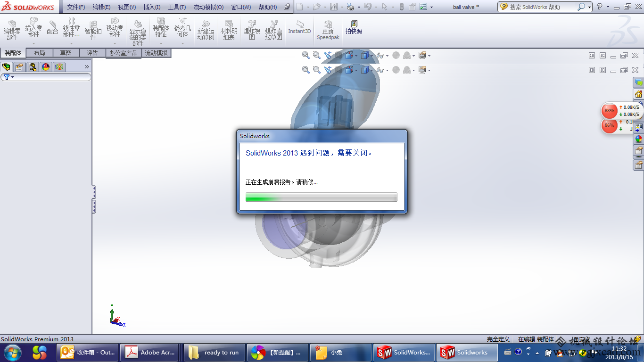Expand the Insert Components (插入零部件) dropdown arrow
Screen dimensions: 644x362
click(34, 43)
